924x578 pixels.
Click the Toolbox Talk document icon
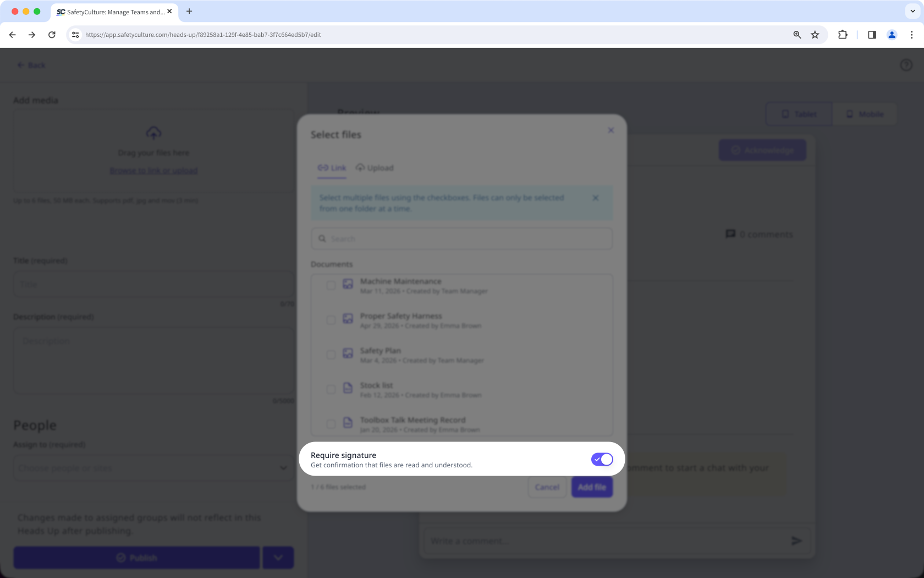point(348,423)
